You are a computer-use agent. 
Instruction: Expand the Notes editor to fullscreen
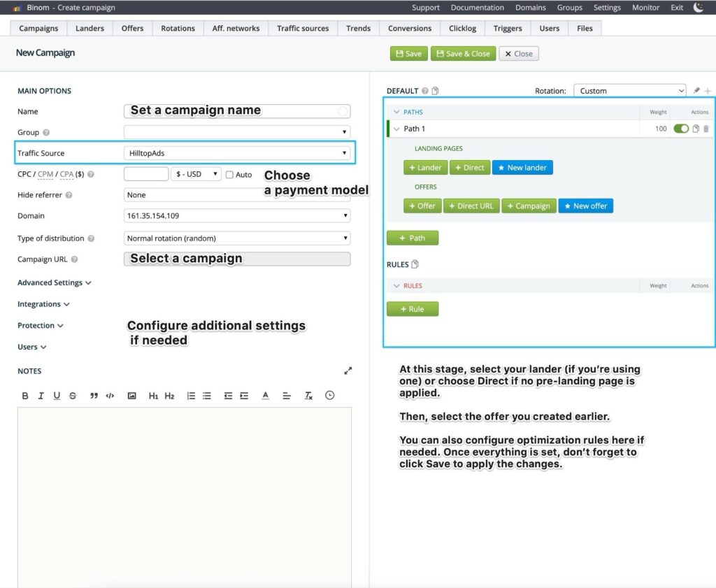[x=348, y=371]
